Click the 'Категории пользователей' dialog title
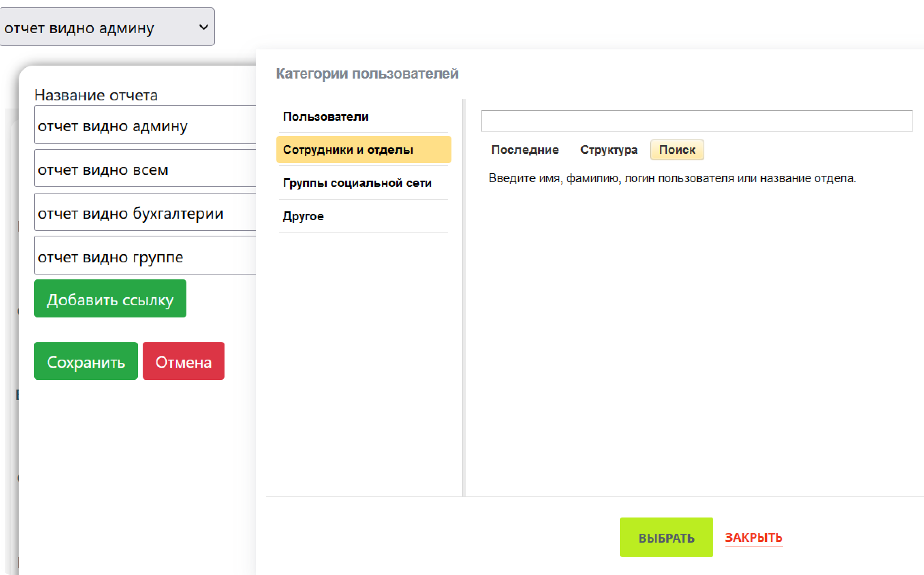The height and width of the screenshot is (575, 924). 367,74
